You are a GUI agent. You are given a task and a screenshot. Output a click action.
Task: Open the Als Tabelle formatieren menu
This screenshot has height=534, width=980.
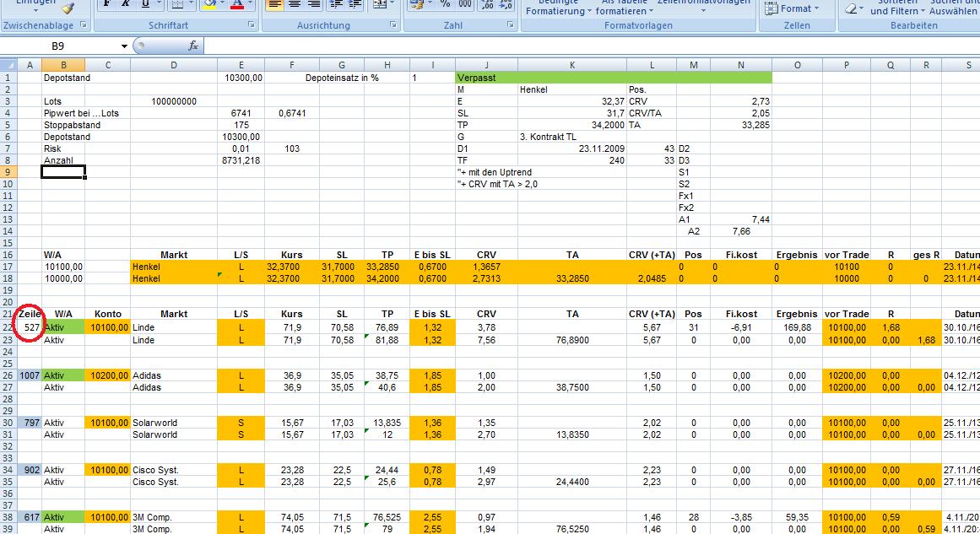624,10
